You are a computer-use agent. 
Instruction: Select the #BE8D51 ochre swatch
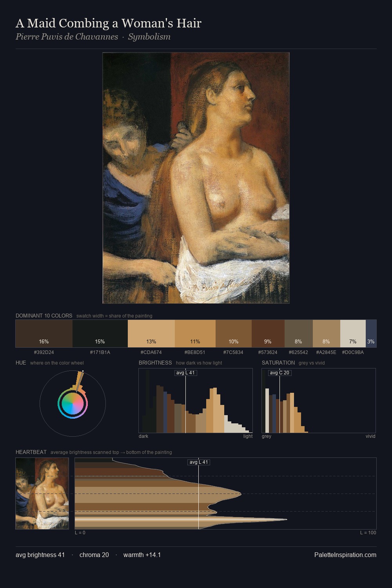195,334
